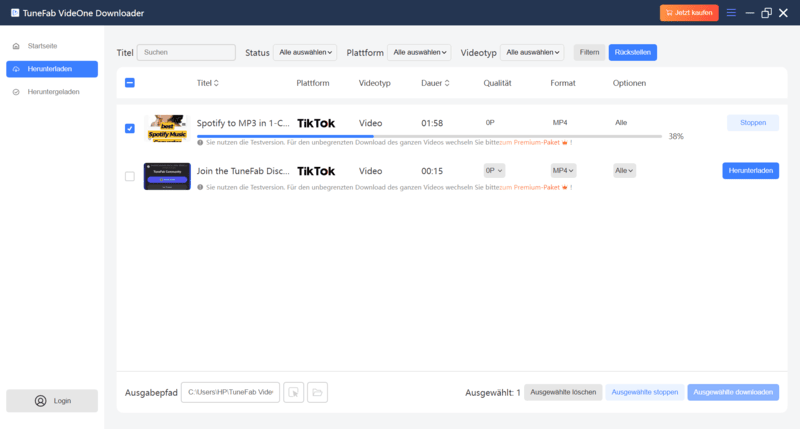Viewport: 800px width, 429px height.
Task: Open the Status filter dropdown
Action: pyautogui.click(x=305, y=53)
